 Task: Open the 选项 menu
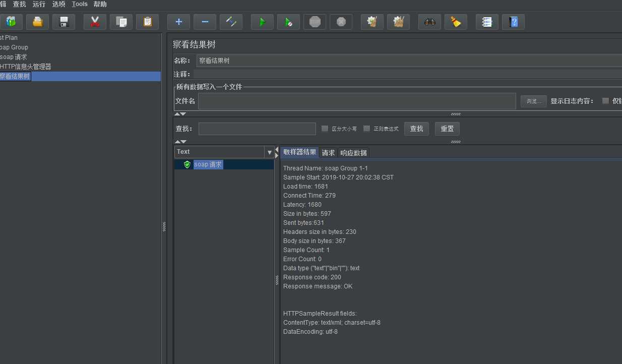[x=59, y=4]
